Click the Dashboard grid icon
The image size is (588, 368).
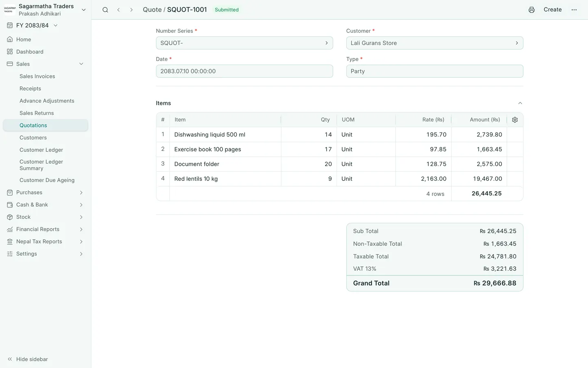coord(10,52)
